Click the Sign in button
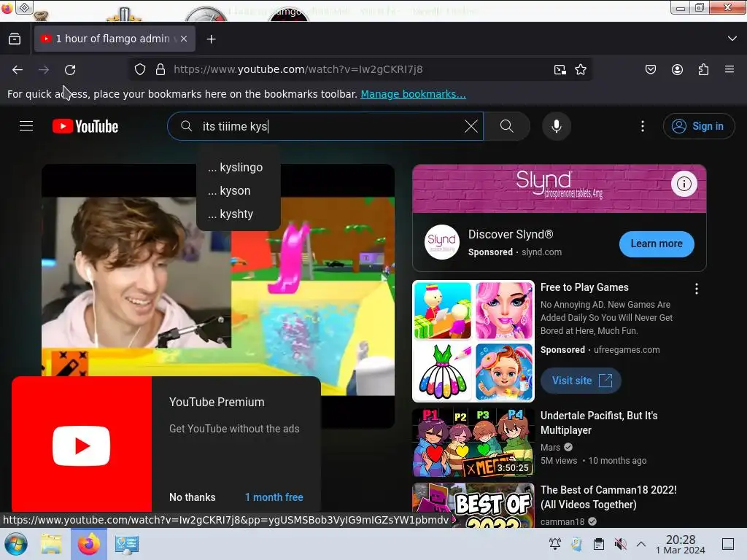Image resolution: width=747 pixels, height=560 pixels. pyautogui.click(x=698, y=126)
